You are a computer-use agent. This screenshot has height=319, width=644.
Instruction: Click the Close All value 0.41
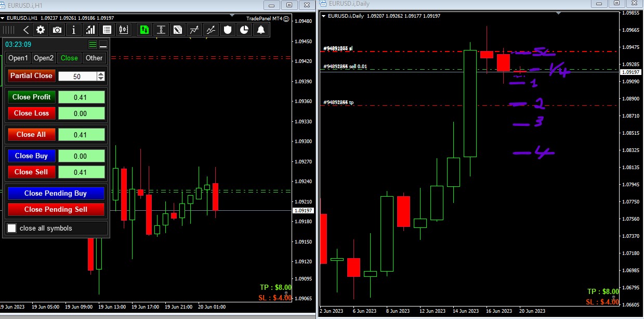[82, 134]
